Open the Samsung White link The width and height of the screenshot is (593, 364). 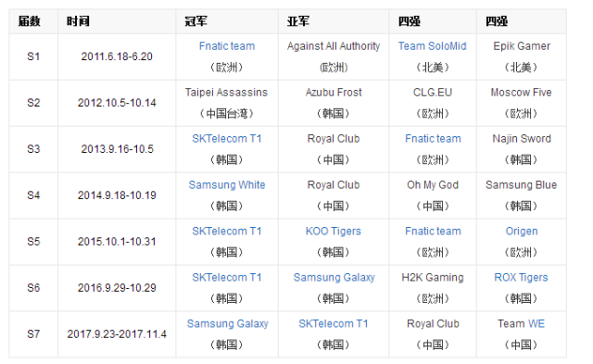[227, 185]
